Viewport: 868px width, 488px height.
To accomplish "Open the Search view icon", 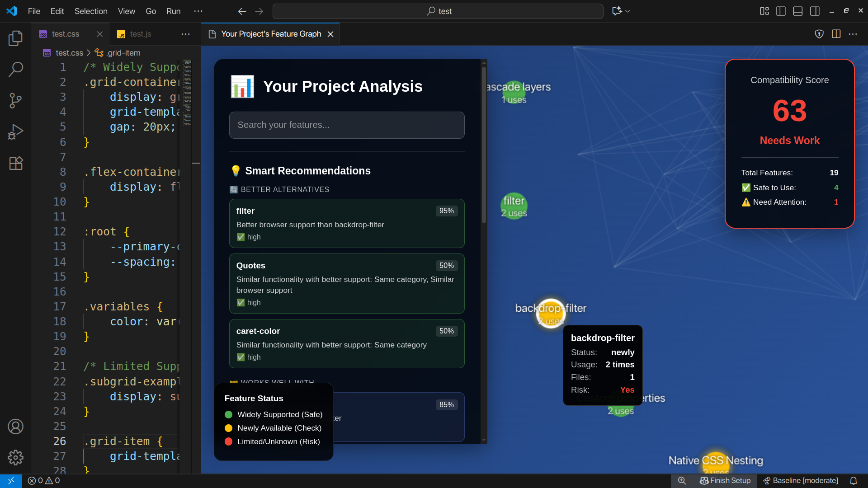I will click(15, 69).
